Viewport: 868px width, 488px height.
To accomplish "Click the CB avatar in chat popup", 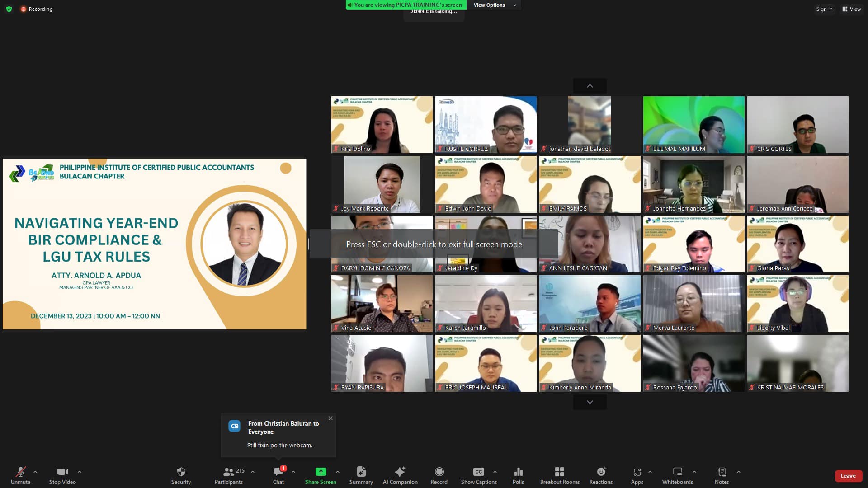I will click(x=234, y=426).
